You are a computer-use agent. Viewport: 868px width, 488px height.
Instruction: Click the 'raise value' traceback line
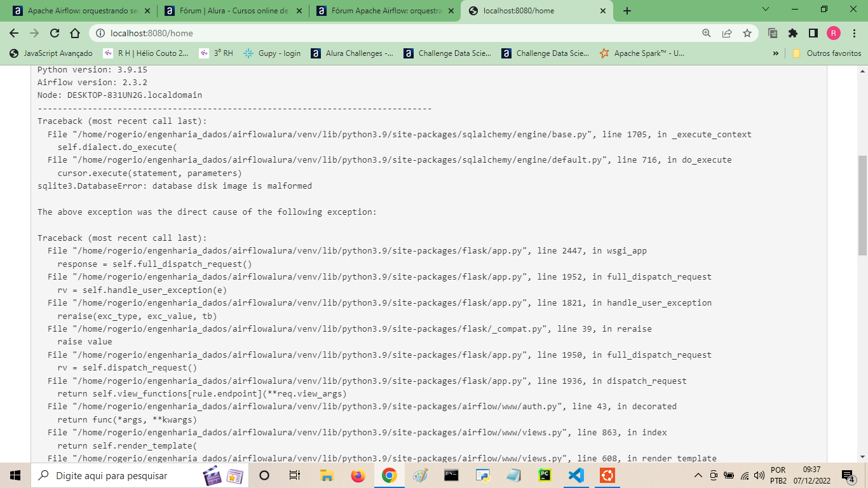point(85,341)
